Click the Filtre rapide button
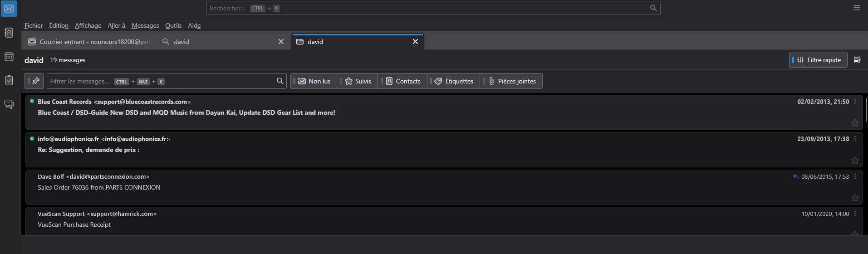868x254 pixels. click(x=818, y=60)
